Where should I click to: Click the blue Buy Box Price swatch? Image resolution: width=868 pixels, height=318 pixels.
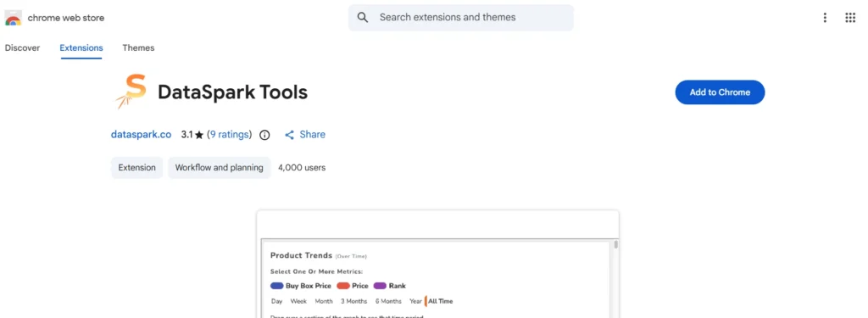[x=277, y=286]
